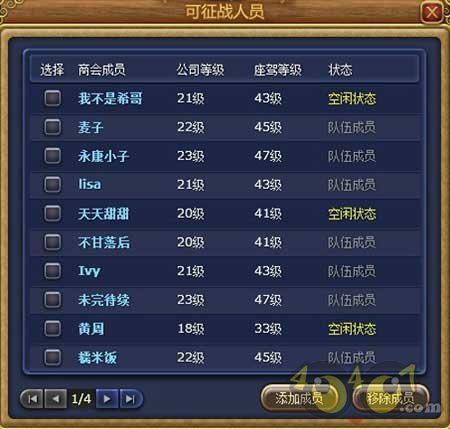Click member name 不甘落后
The height and width of the screenshot is (429, 450).
pos(104,242)
